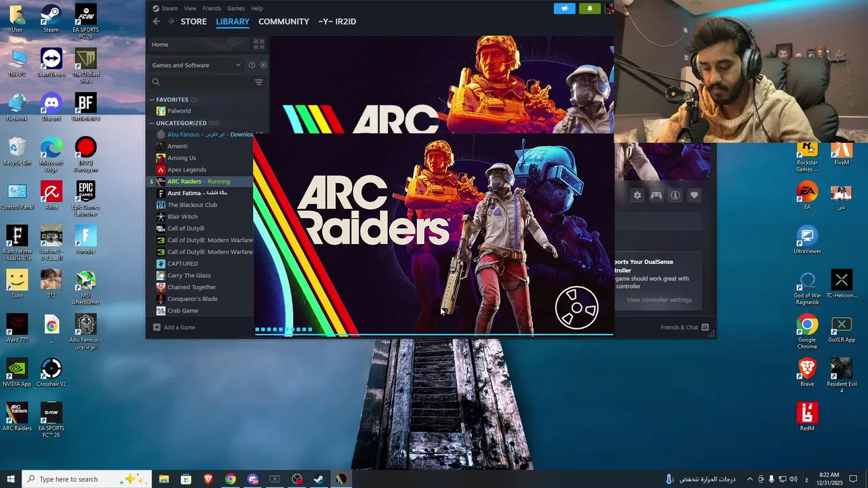
Task: Click the Windows Start button
Action: [x=11, y=479]
